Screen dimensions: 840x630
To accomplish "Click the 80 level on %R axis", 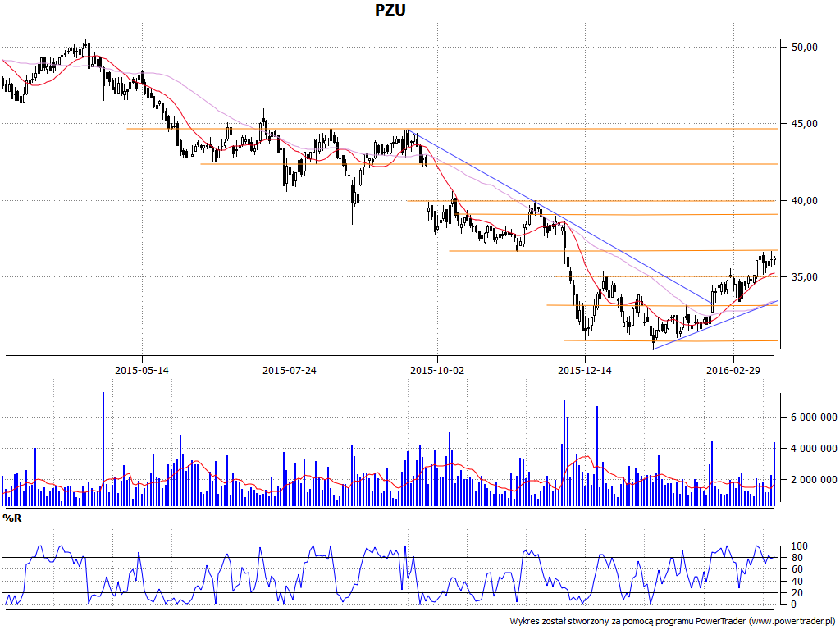I will pyautogui.click(x=797, y=558).
